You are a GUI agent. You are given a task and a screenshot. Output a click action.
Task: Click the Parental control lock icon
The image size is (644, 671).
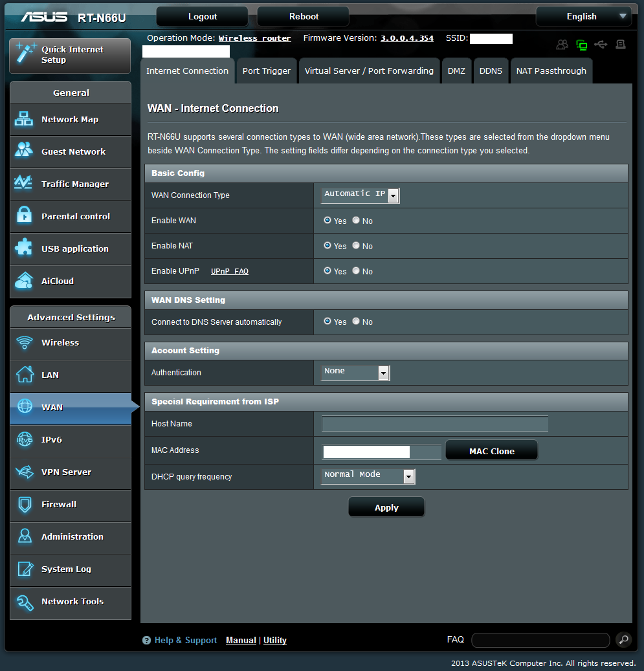24,215
